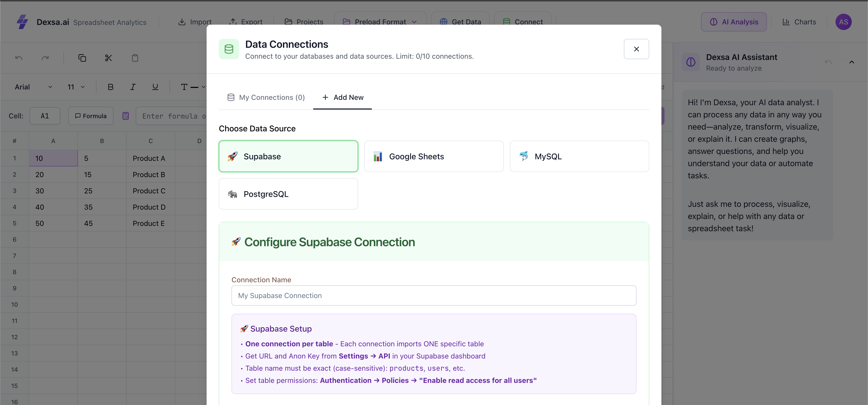Click the Connection Name input field
This screenshot has width=868, height=405.
(434, 295)
